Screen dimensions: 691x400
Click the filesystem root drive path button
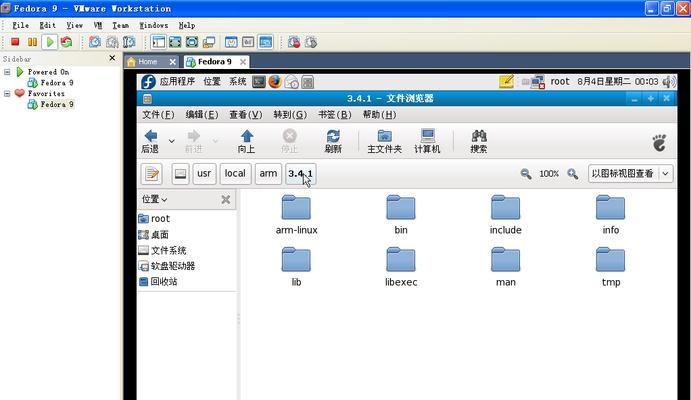(180, 174)
